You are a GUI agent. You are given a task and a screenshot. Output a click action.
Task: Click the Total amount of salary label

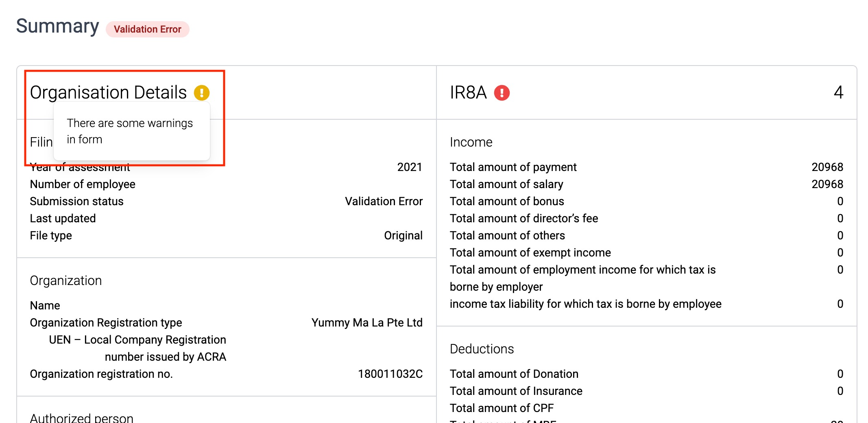click(506, 184)
